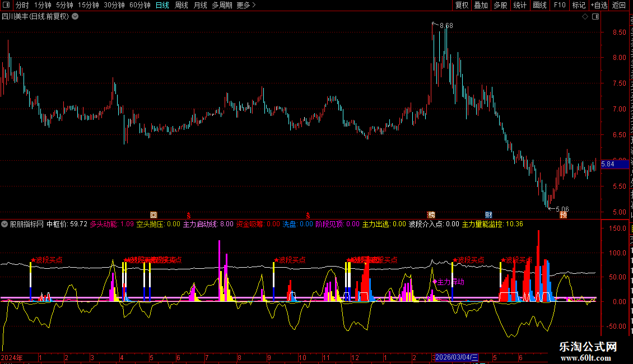The image size is (633, 364).
Task: Open F10 company info
Action: pos(560,5)
